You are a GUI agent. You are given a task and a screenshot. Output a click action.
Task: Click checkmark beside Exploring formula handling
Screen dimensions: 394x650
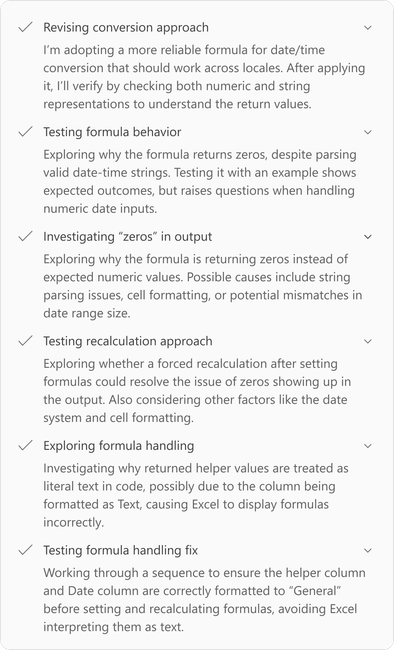coord(25,445)
